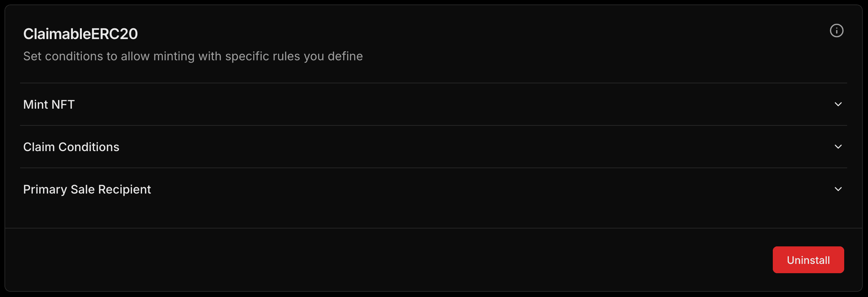Click the chevron icon on Mint NFT row
Screen dimensions: 868x297
838,104
